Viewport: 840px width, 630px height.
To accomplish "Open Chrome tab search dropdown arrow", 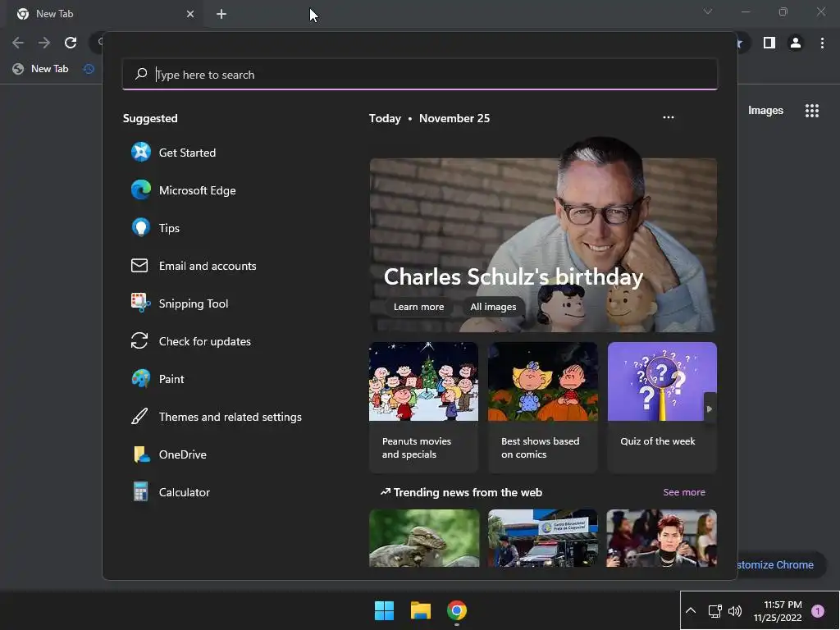I will [708, 11].
